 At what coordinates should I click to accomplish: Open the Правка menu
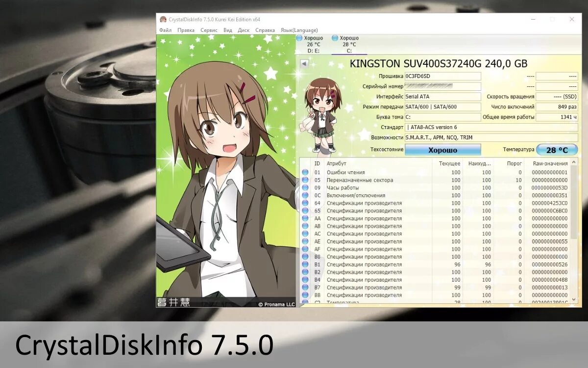click(x=186, y=30)
